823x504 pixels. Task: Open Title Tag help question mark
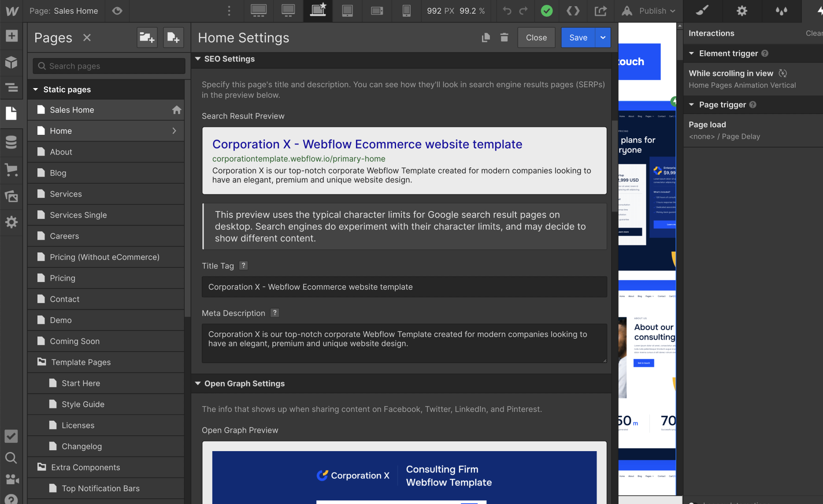pos(243,266)
